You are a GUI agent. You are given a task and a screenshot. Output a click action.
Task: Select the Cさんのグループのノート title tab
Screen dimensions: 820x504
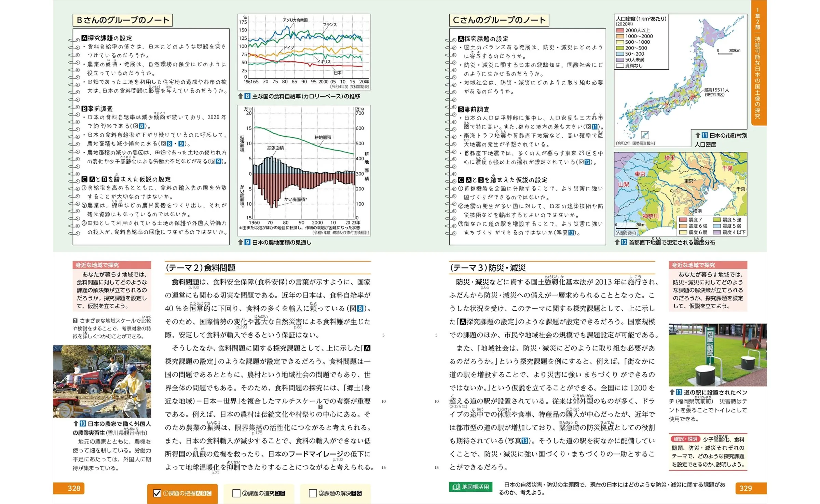tap(499, 20)
